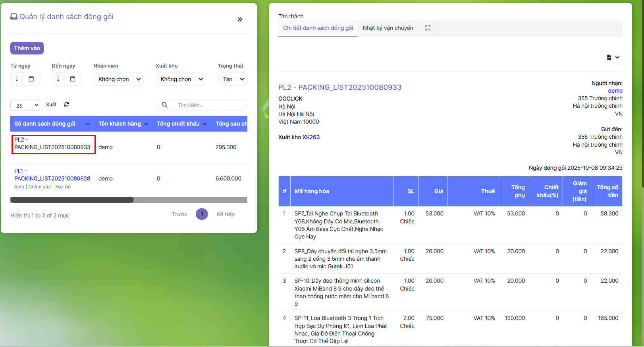Expand the Trạng thái status dropdown
Viewport: 644px width, 347px height.
[233, 79]
